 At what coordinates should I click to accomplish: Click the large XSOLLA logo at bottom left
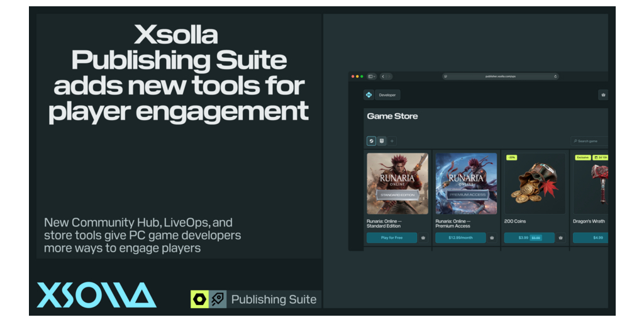[96, 295]
